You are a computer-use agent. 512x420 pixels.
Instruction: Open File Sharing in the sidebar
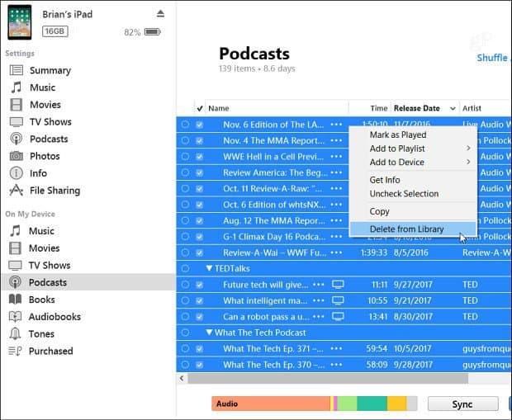point(55,191)
